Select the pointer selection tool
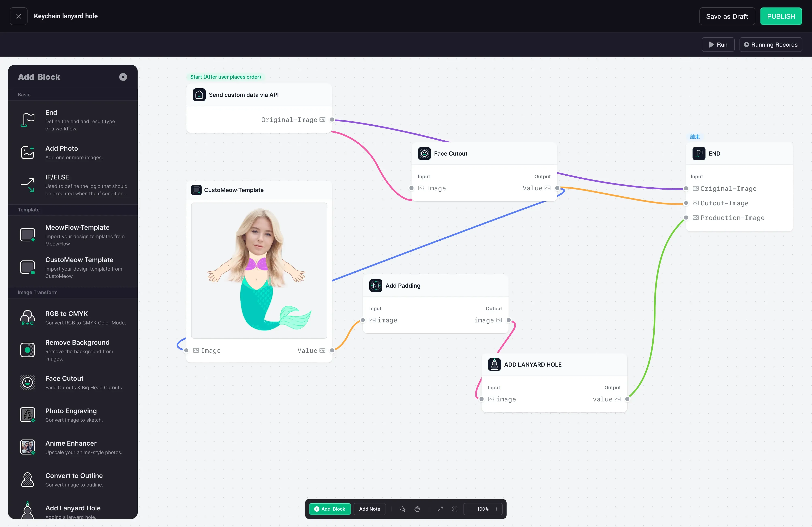812x527 pixels. [403, 509]
